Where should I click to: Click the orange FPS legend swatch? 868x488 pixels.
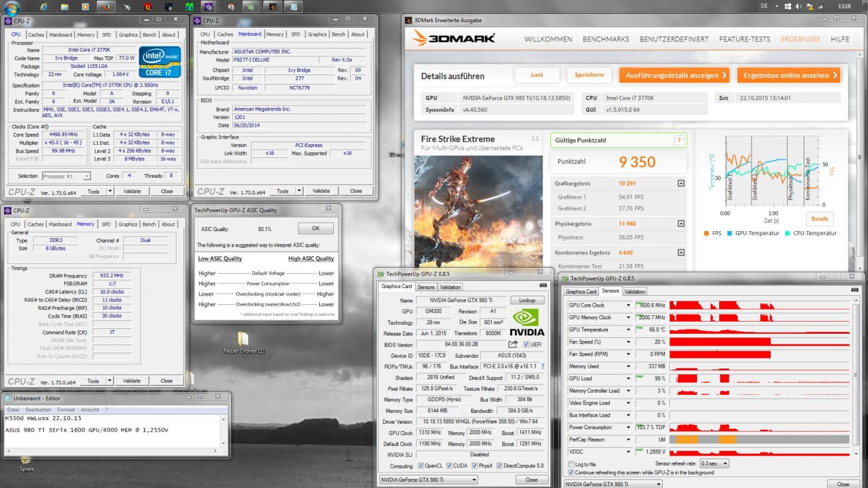(x=707, y=233)
